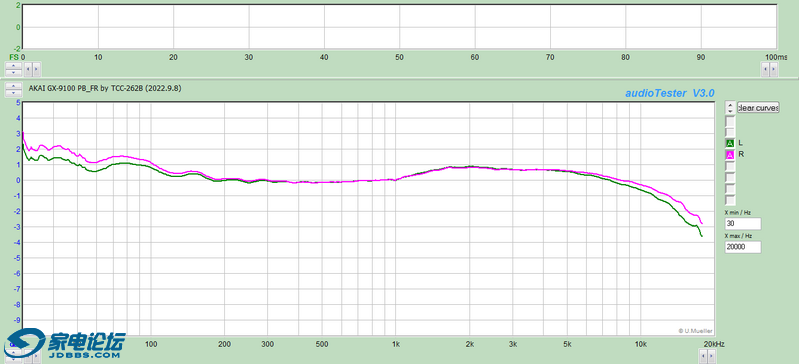The width and height of the screenshot is (799, 364).
Task: Toggle the magenta R curve slot
Action: click(x=730, y=154)
